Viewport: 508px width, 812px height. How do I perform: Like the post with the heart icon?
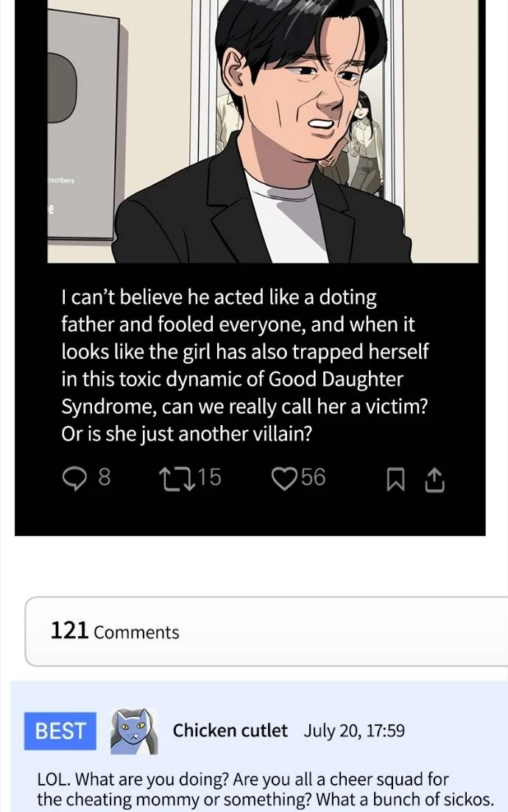283,479
